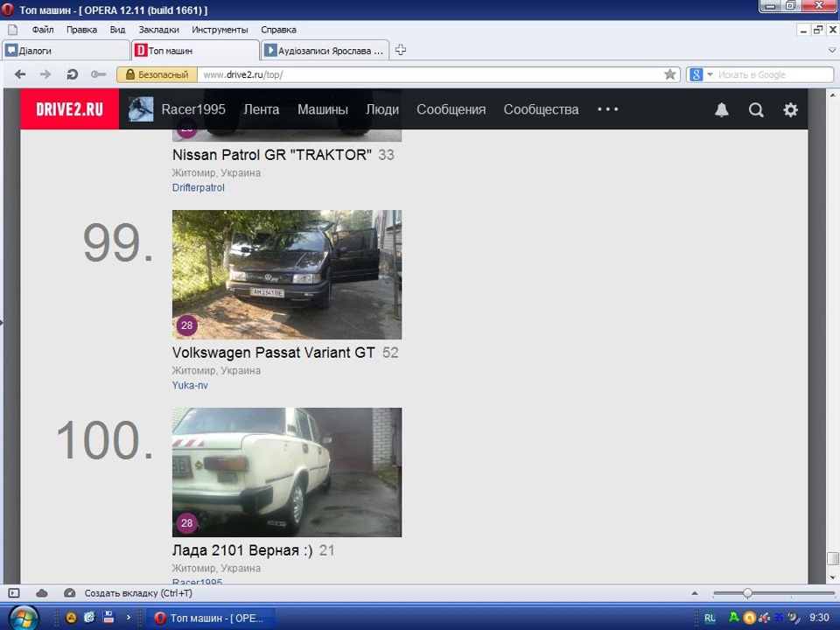Click the URL address field
Screen dimensions: 840x630
[431, 74]
